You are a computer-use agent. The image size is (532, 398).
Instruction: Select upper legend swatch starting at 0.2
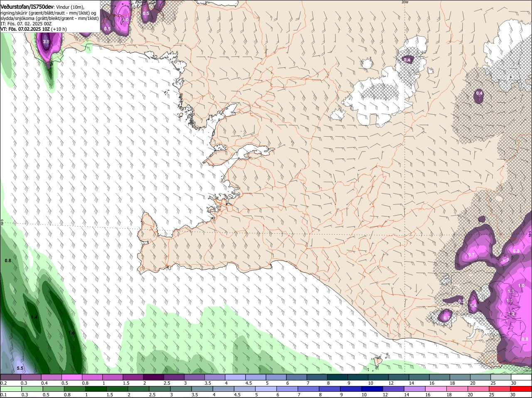tap(10, 377)
